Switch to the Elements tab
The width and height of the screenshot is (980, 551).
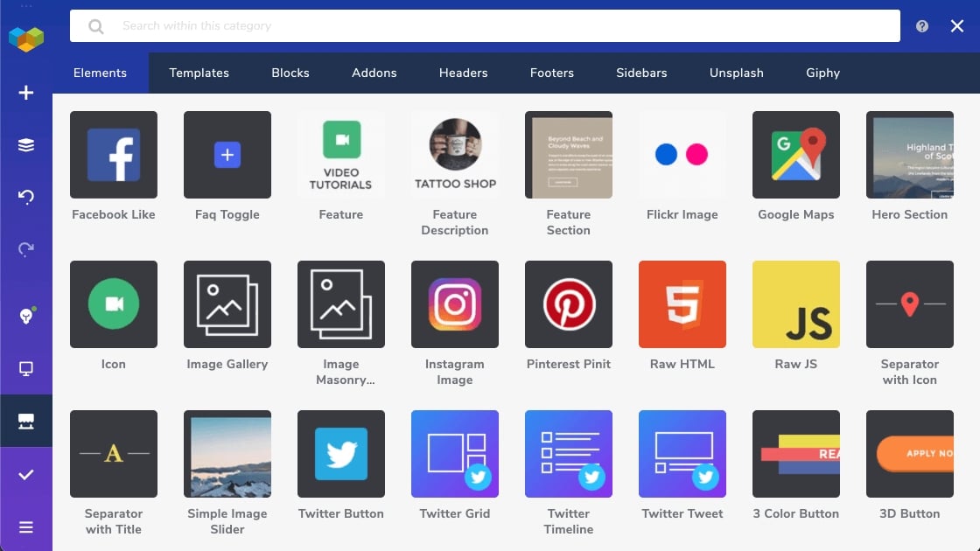(100, 73)
